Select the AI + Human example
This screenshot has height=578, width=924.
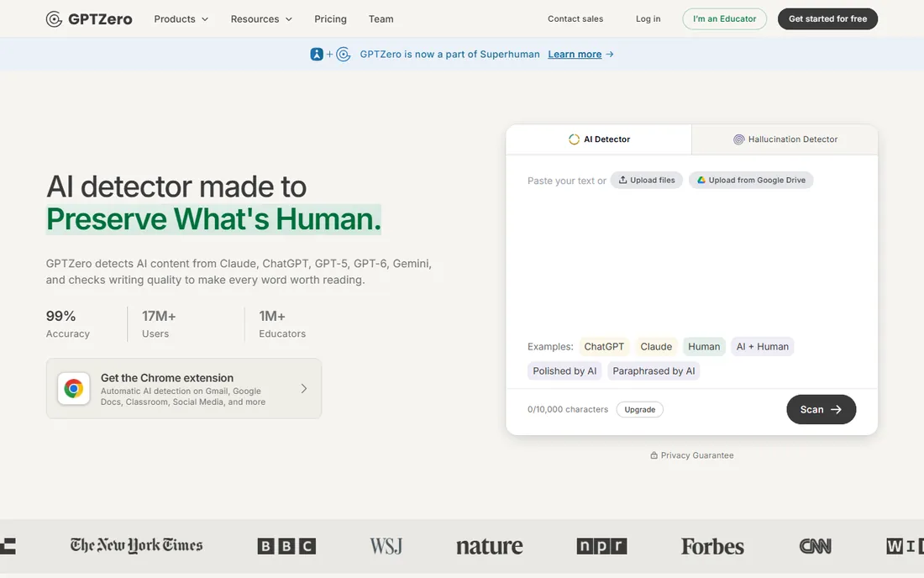762,346
